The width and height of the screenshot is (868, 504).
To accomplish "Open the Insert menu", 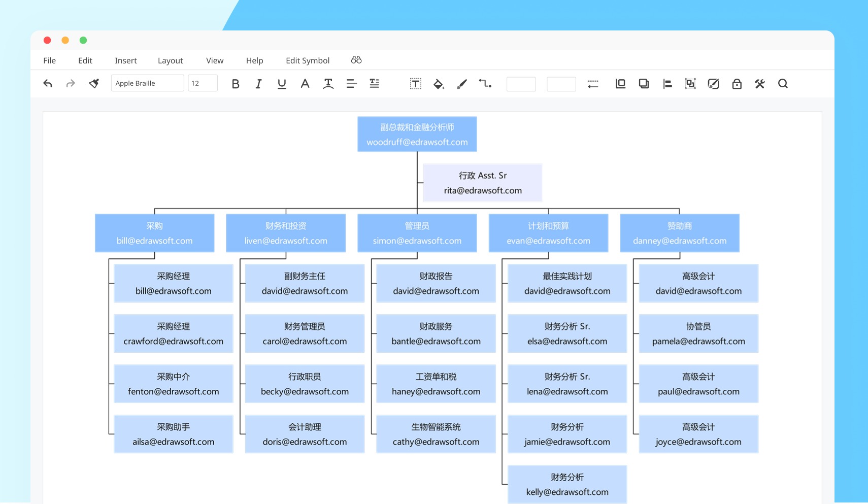I will (126, 60).
